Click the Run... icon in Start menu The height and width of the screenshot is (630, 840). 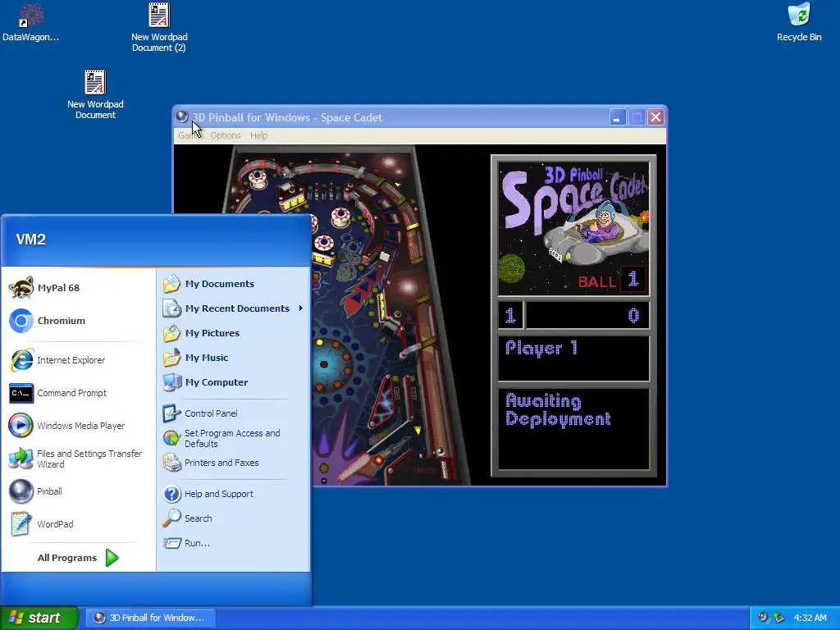pyautogui.click(x=172, y=543)
